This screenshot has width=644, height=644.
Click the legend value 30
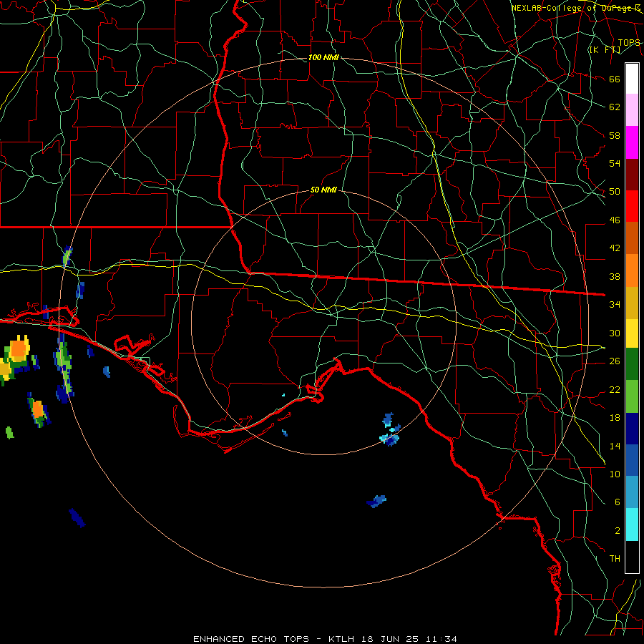pyautogui.click(x=615, y=333)
